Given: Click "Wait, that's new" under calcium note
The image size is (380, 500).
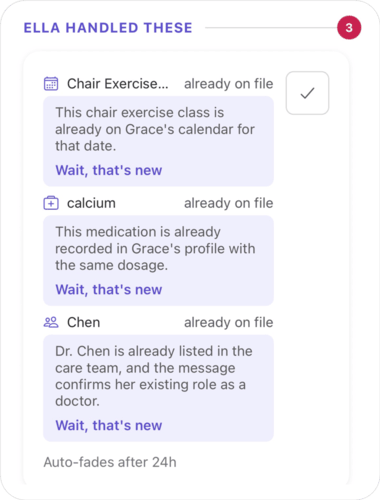Looking at the screenshot, I should click(x=109, y=290).
